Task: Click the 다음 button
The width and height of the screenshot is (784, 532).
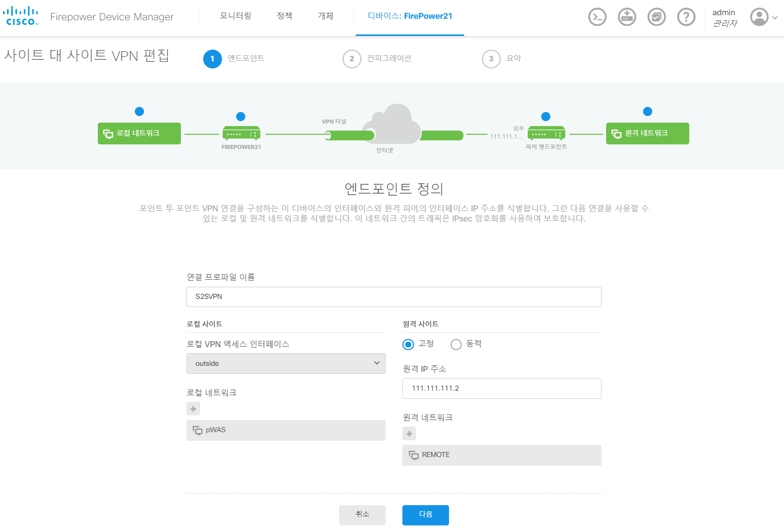Action: coord(426,515)
